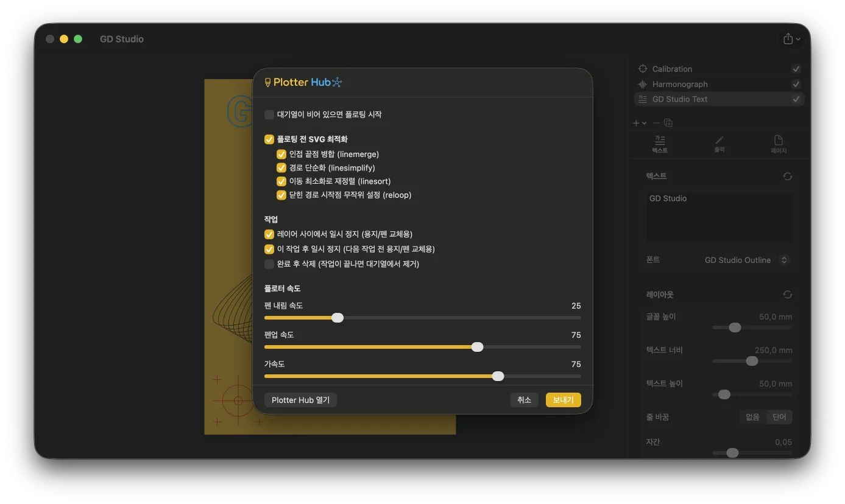Click the calibration target mark on the canvas

(x=238, y=401)
